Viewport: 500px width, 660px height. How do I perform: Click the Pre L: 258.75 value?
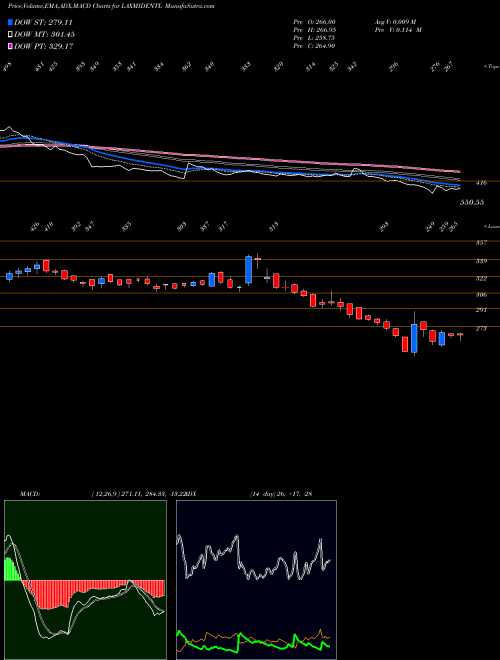pyautogui.click(x=314, y=38)
